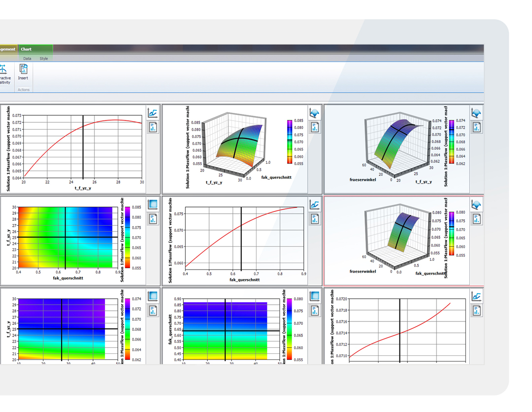Click report icon beside bottom-middle fak_querschnitt heatmap
Screen dimensions: 532x412
click(x=314, y=310)
